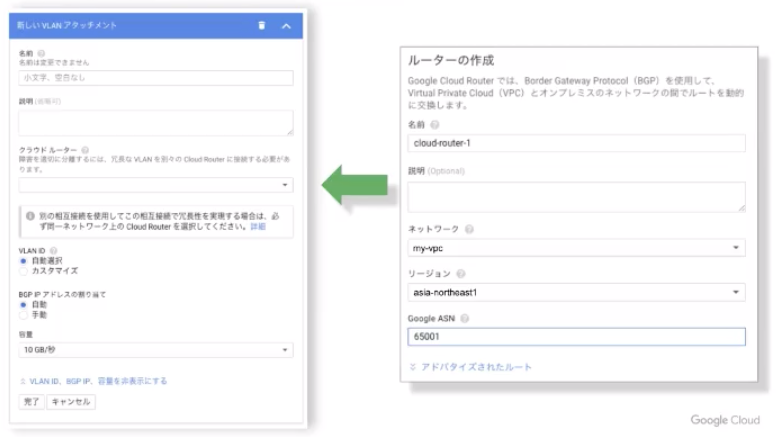Open help icon next to ネットワーク
Viewport: 784px width, 437px height.
coord(469,229)
